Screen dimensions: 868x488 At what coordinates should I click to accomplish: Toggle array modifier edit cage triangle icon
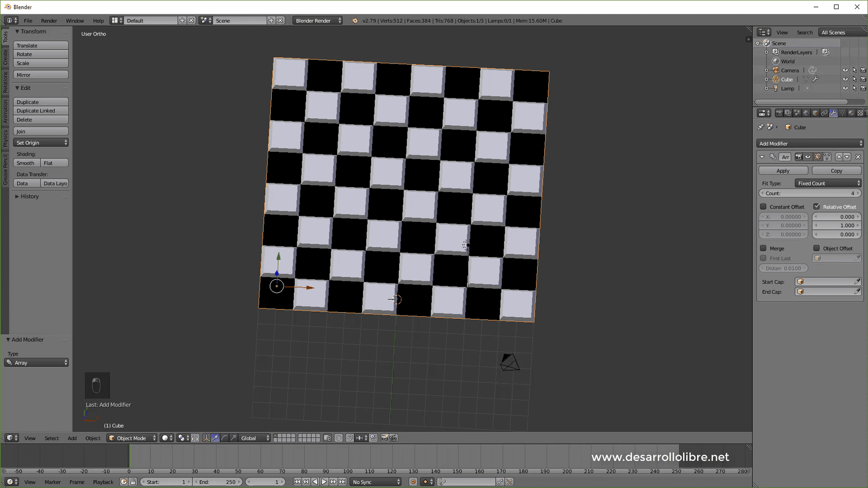pos(827,157)
